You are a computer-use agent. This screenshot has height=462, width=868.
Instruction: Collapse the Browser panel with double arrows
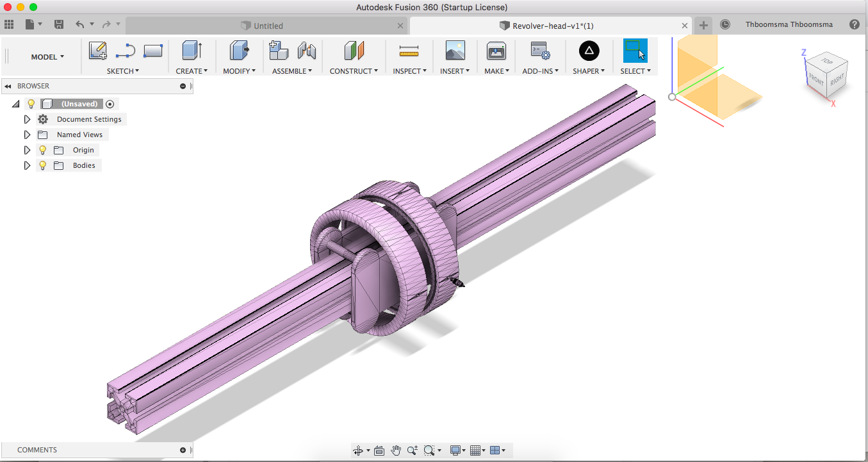7,85
